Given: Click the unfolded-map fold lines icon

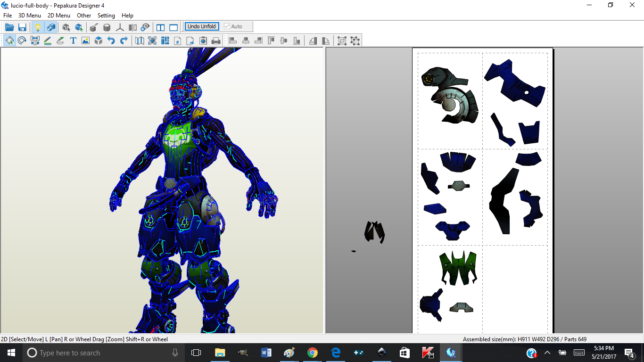Looking at the screenshot, I should point(140,41).
